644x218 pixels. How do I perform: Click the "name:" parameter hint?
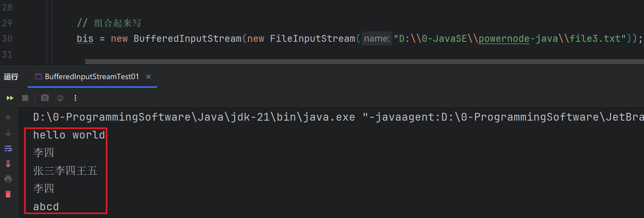(377, 39)
